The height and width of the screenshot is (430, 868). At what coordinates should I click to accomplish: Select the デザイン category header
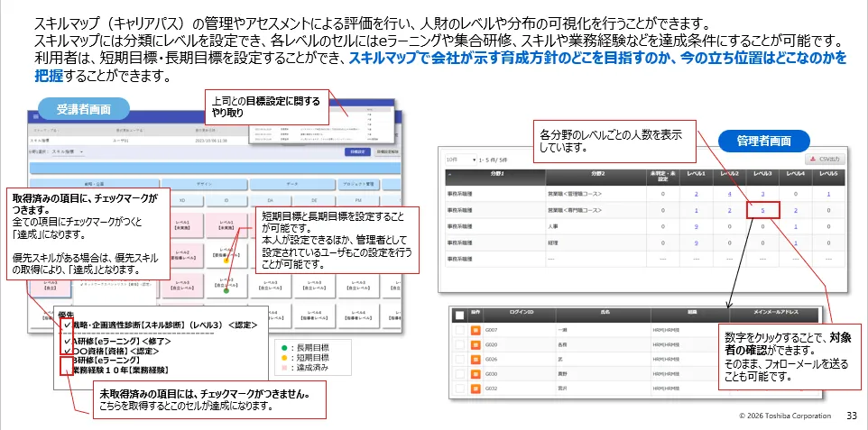coord(203,182)
